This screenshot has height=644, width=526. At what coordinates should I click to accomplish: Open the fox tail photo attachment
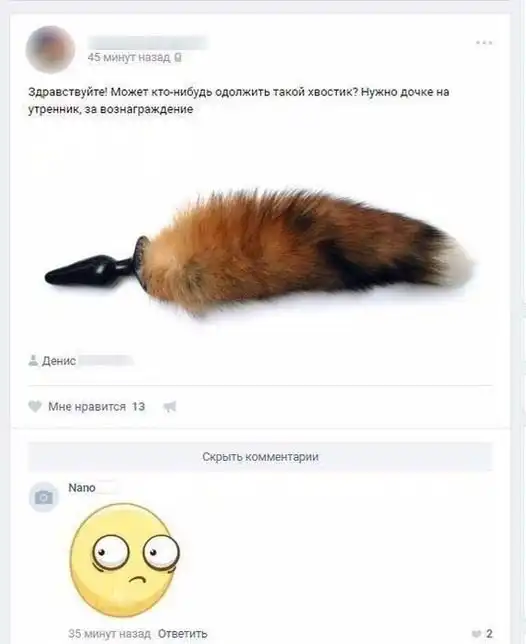coord(260,252)
